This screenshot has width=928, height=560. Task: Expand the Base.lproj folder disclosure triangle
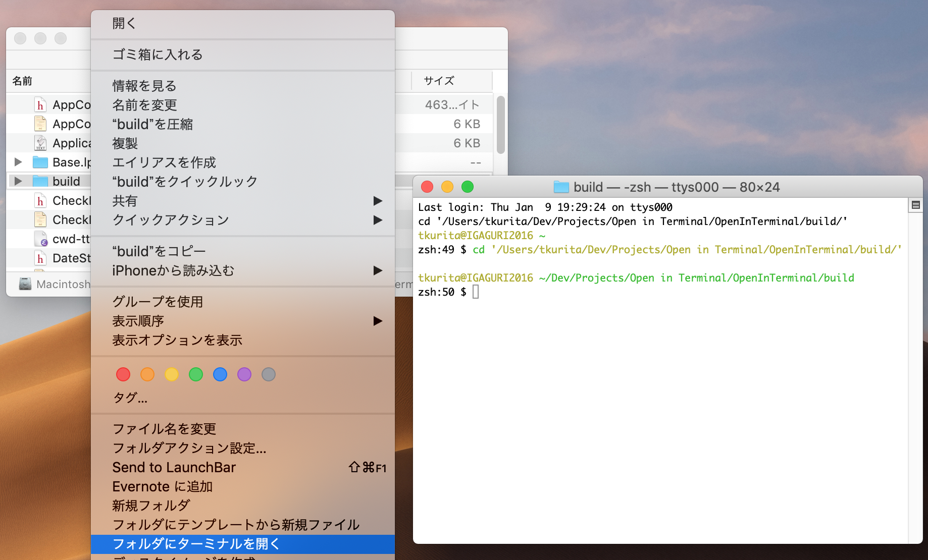tap(18, 162)
